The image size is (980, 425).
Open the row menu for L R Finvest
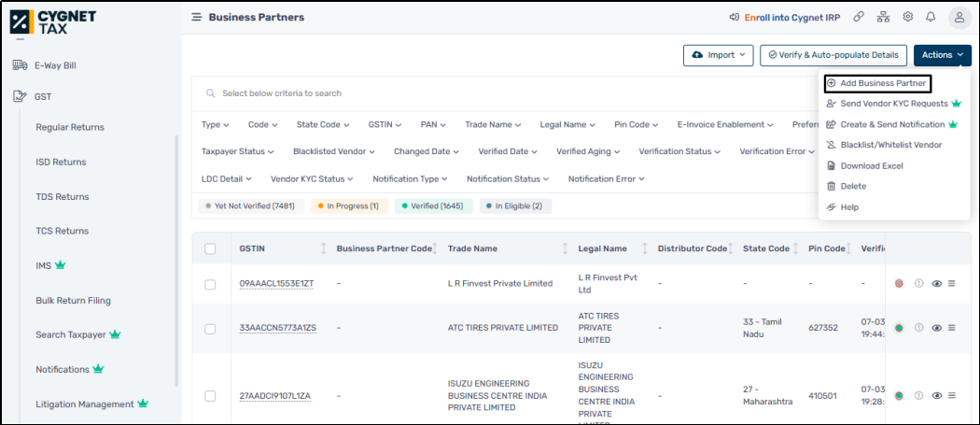952,284
